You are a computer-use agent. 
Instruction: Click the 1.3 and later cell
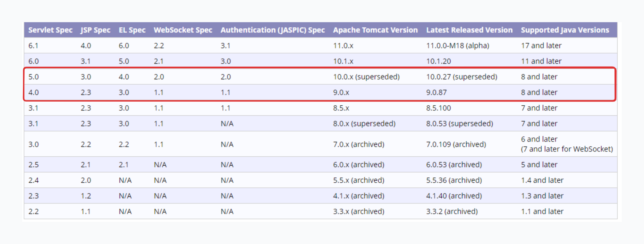click(x=542, y=196)
